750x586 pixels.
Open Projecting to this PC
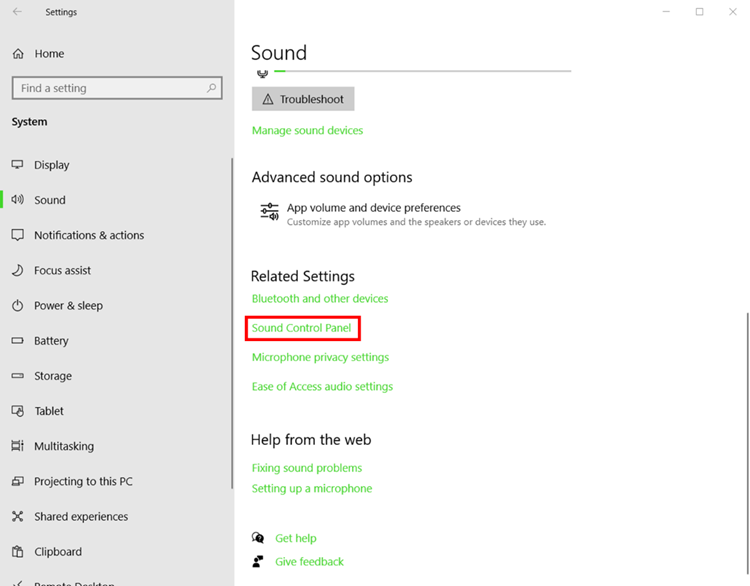coord(83,481)
